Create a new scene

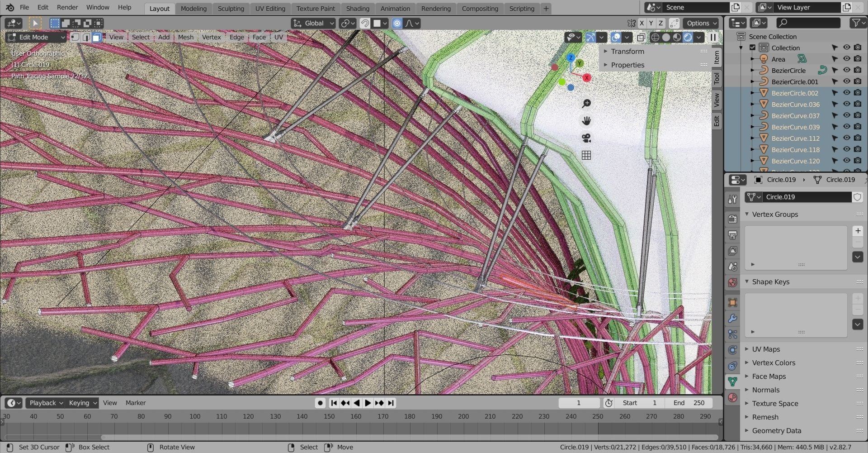(x=736, y=7)
